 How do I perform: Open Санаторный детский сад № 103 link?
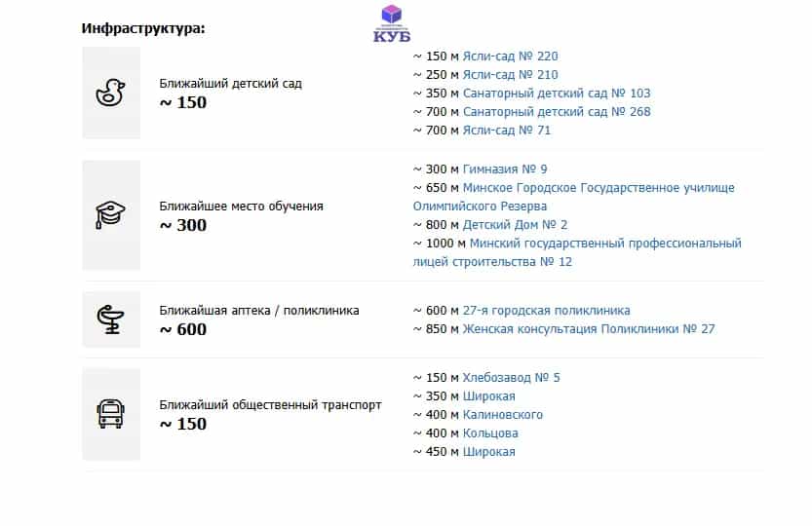[557, 94]
